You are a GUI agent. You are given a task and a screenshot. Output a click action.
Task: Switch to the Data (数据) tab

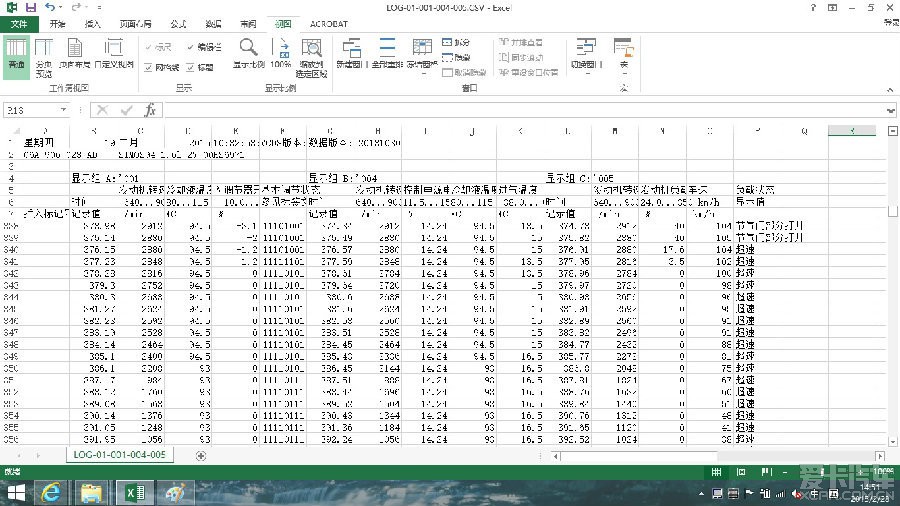[x=213, y=24]
